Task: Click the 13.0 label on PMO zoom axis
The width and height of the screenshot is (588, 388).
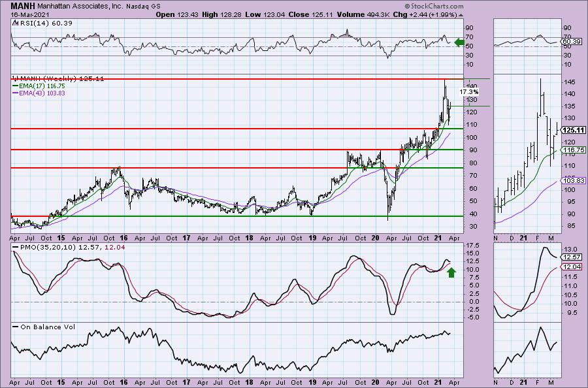Action: coord(570,250)
